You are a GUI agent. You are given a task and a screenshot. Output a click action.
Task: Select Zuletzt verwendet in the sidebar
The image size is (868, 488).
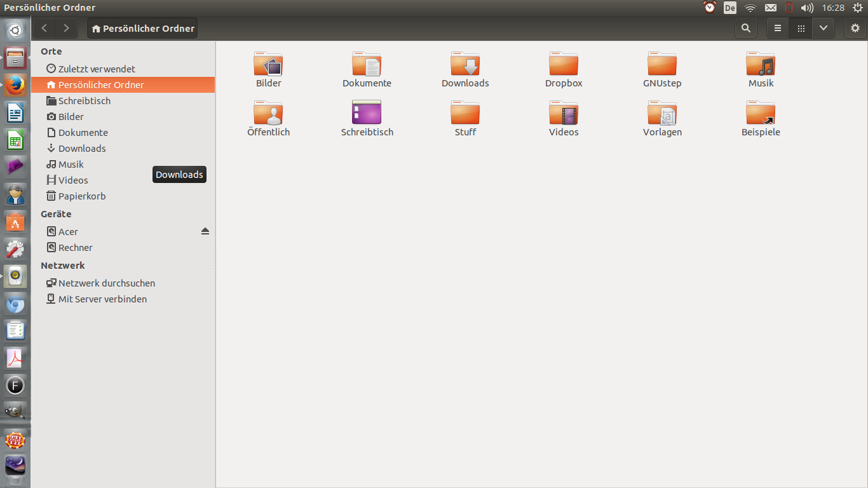click(x=97, y=69)
